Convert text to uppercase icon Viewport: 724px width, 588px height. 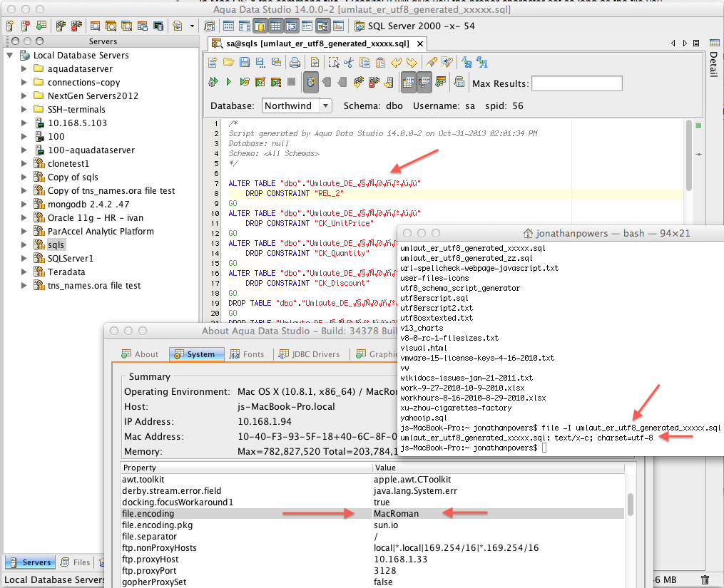pyautogui.click(x=482, y=62)
